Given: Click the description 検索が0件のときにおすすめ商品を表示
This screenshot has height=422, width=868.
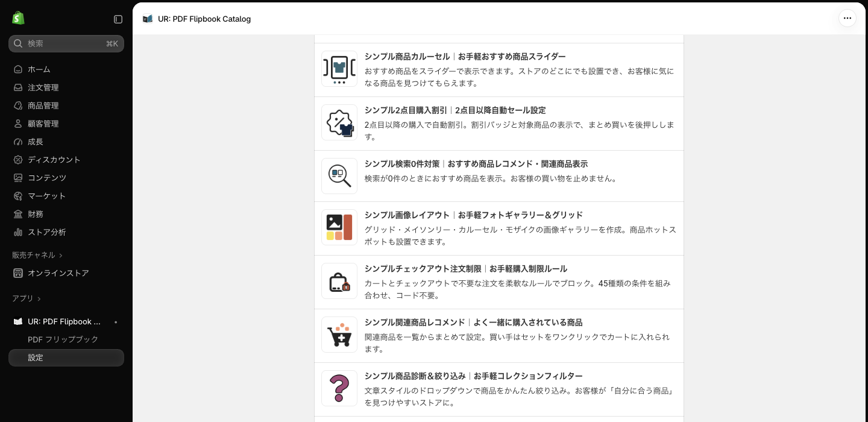Looking at the screenshot, I should tap(491, 178).
